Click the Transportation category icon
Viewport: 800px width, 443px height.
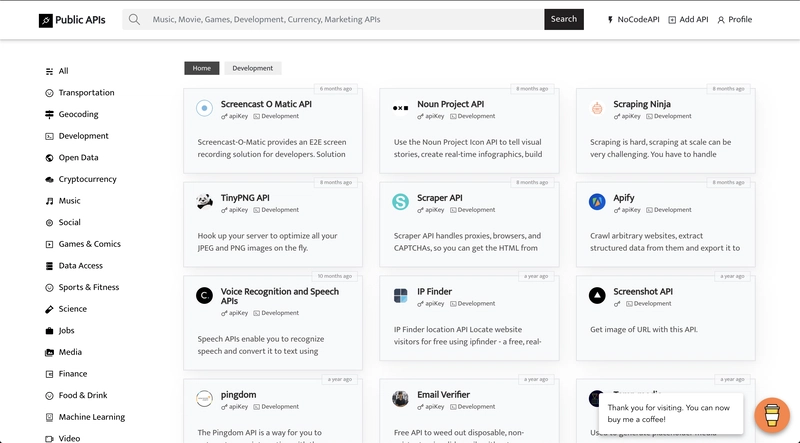49,93
